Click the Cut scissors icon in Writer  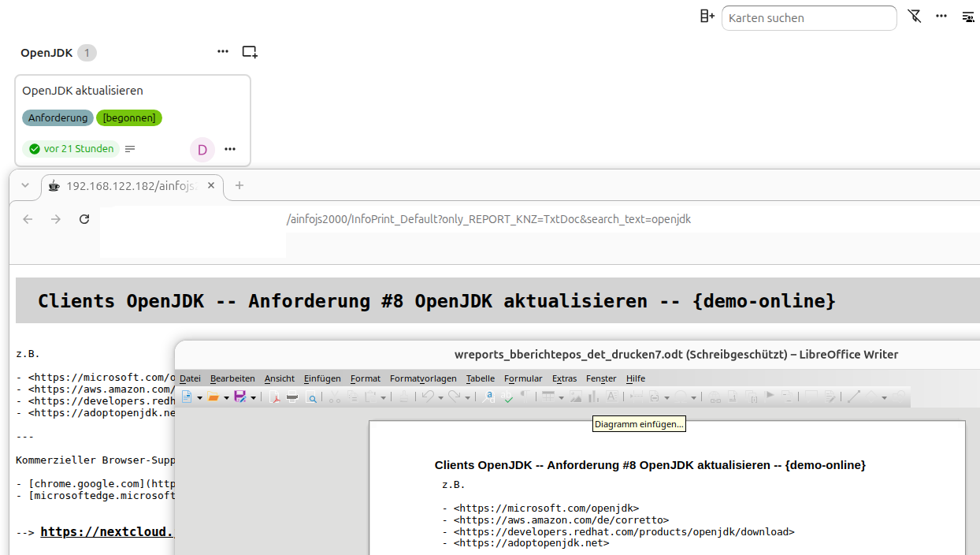point(334,397)
